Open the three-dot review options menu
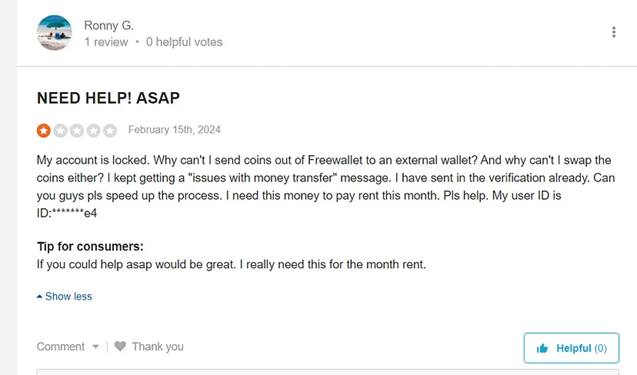Screen dimensions: 637x375 click(x=613, y=32)
